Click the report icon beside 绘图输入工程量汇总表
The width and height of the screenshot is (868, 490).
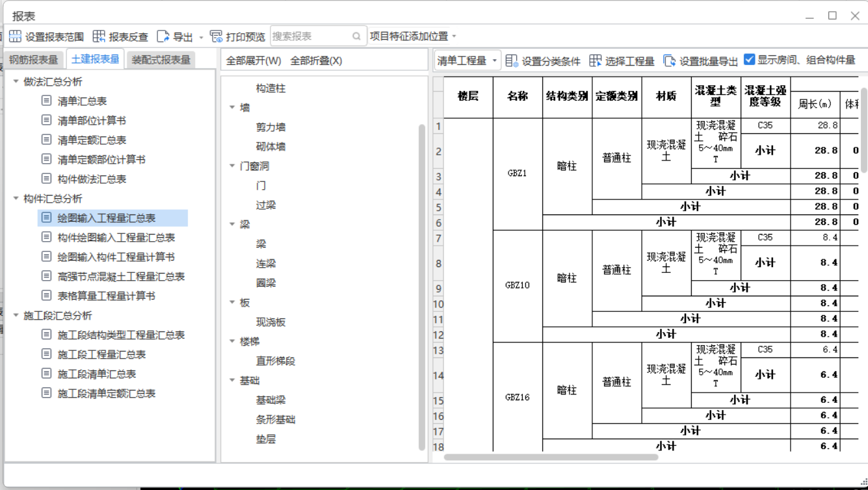tap(46, 218)
